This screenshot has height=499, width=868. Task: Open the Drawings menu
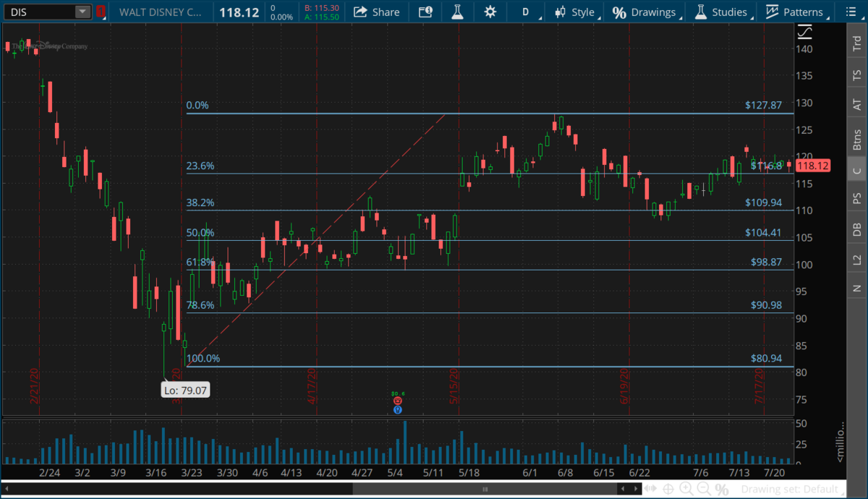(645, 12)
